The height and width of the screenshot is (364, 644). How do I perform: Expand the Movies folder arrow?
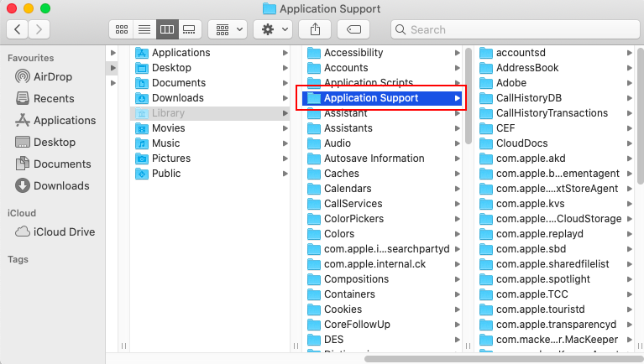285,128
